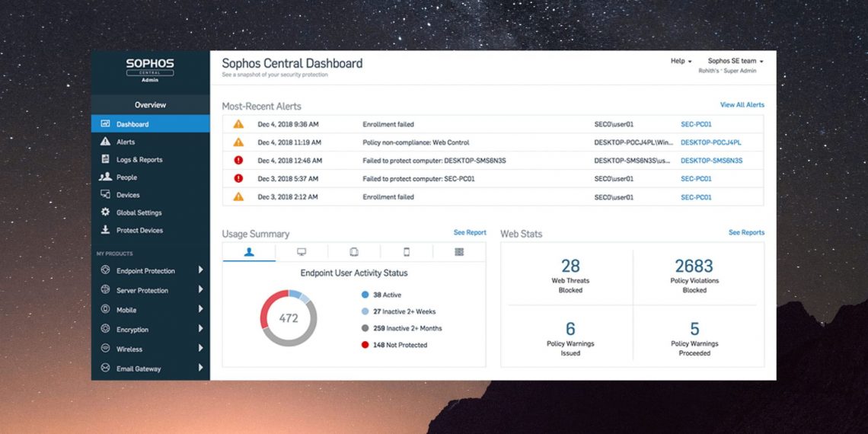Click the Sophos Central Admin logo
Screen dimensions: 868x434
coord(150,70)
